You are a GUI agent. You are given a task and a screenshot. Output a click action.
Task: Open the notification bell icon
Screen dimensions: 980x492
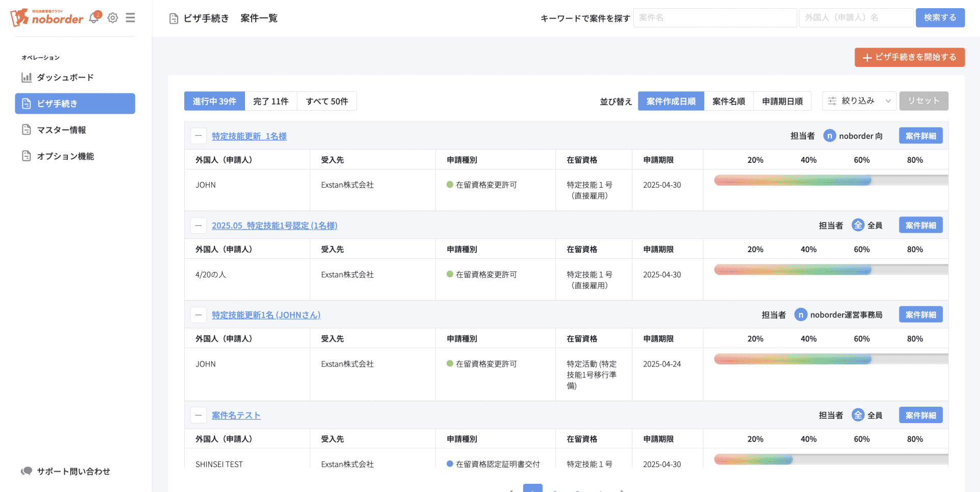click(94, 18)
